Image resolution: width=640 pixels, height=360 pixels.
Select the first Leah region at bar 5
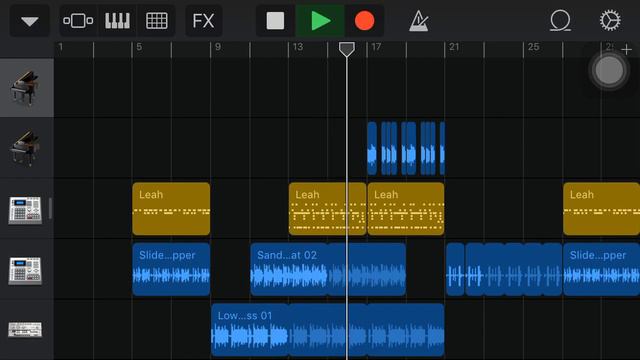171,209
